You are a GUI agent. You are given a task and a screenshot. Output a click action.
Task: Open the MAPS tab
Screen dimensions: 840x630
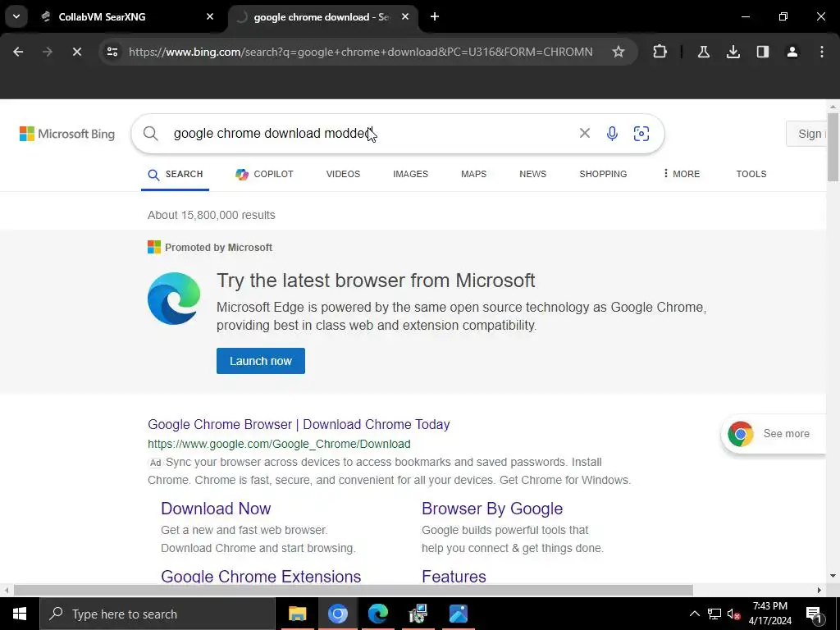coord(473,174)
